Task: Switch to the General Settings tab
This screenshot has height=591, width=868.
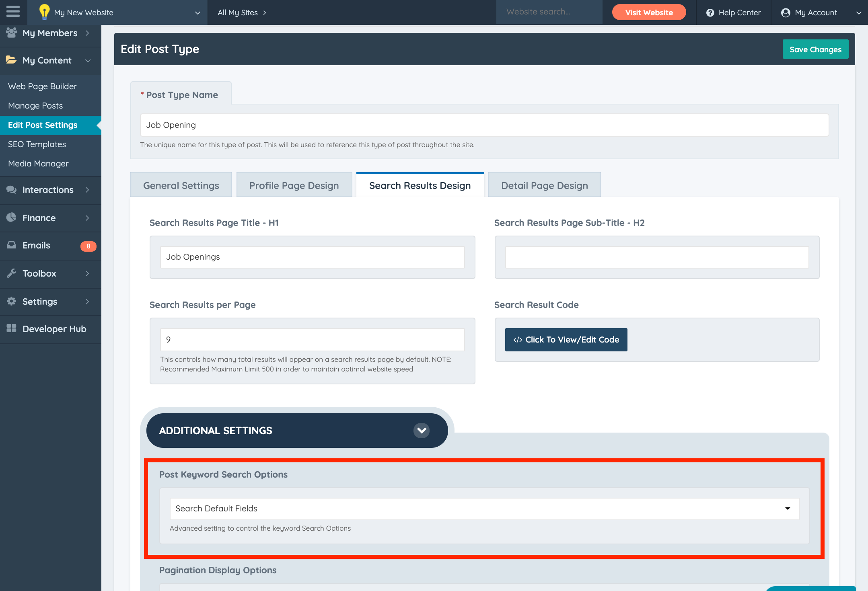Action: [x=181, y=185]
